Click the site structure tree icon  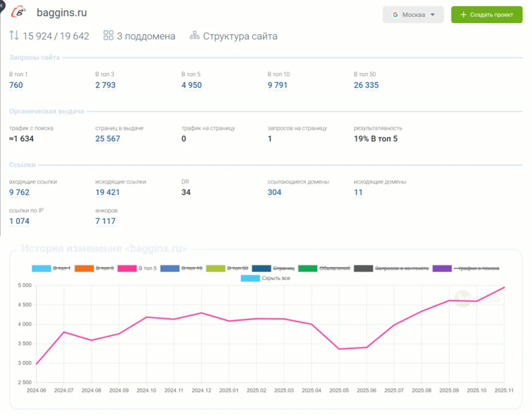[194, 35]
